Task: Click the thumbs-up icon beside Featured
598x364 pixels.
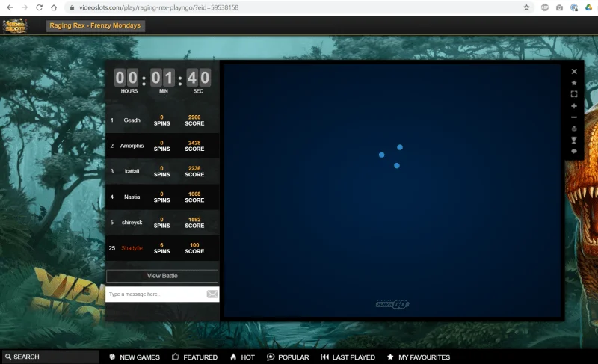Action: coord(175,357)
